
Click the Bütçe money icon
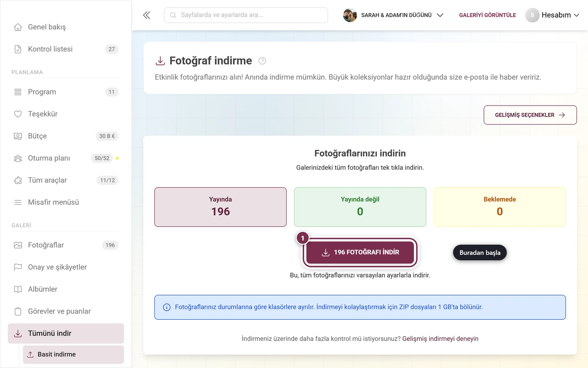tap(18, 136)
